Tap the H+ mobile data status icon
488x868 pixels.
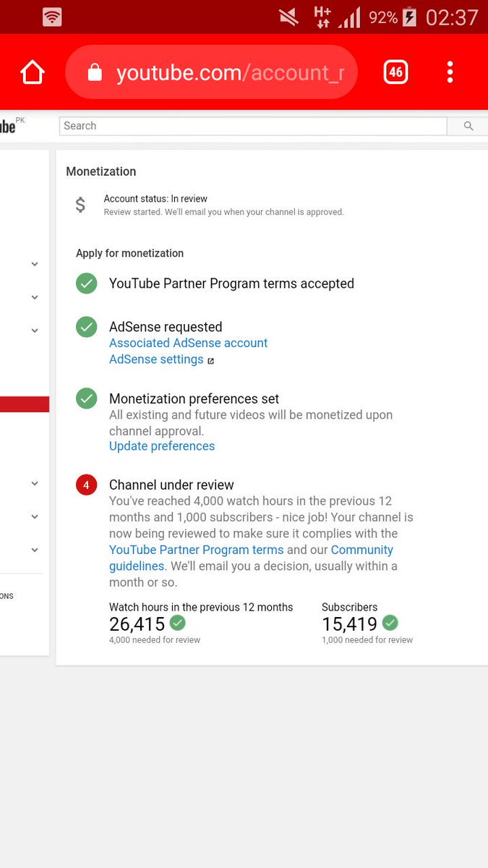322,17
